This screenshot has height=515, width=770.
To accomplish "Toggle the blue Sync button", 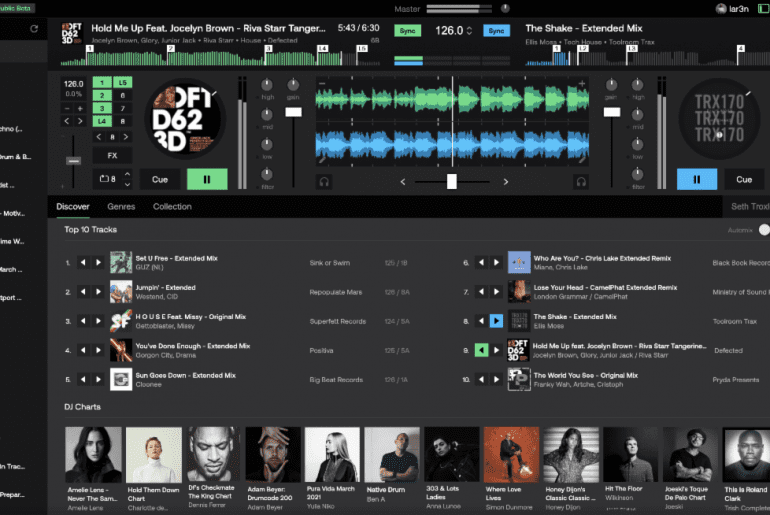I will 496,30.
